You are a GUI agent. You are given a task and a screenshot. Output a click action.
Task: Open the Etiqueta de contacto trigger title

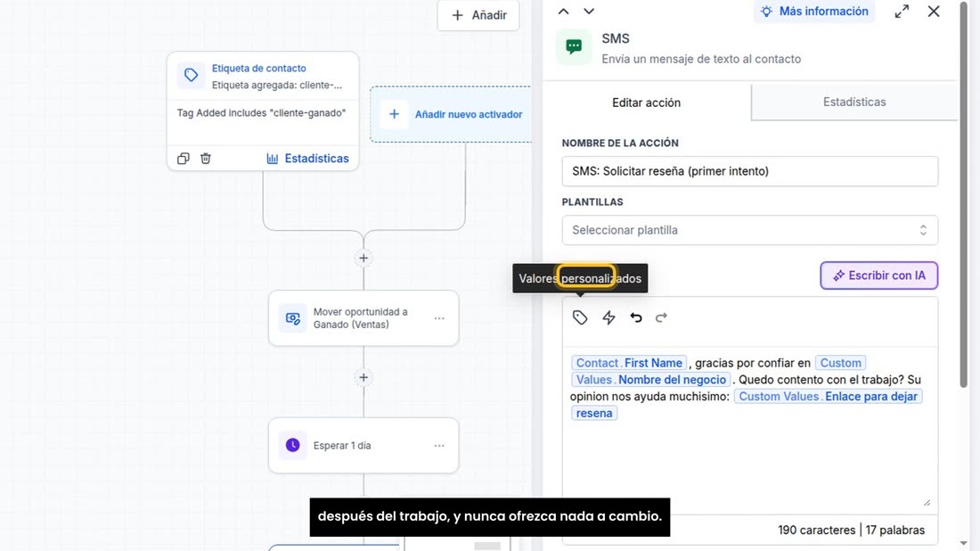click(258, 68)
